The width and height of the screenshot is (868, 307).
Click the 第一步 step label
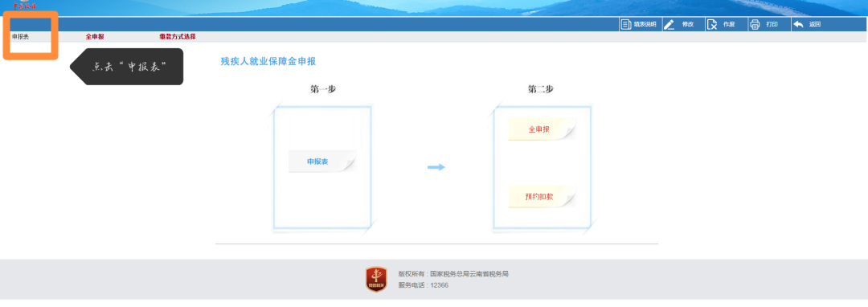(323, 89)
